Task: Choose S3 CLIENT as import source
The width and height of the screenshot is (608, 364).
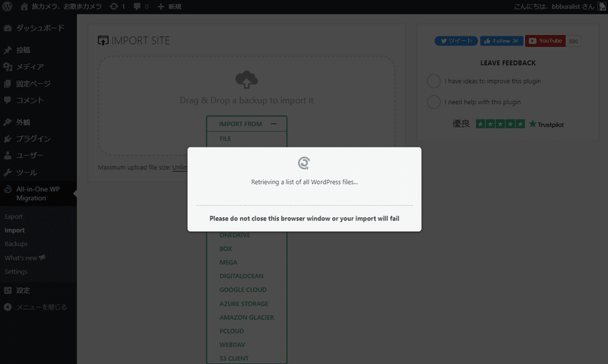Action: pyautogui.click(x=234, y=358)
